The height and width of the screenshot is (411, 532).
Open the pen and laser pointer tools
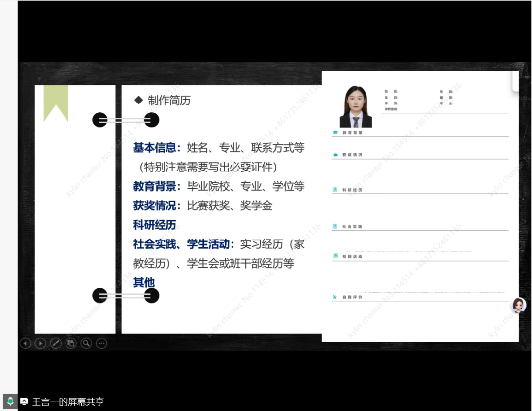(x=56, y=343)
